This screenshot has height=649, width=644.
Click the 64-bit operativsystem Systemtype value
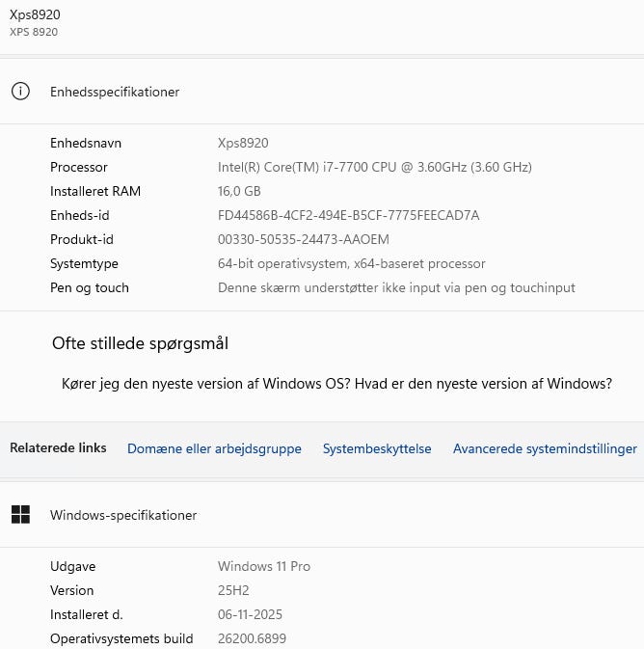[x=352, y=263]
